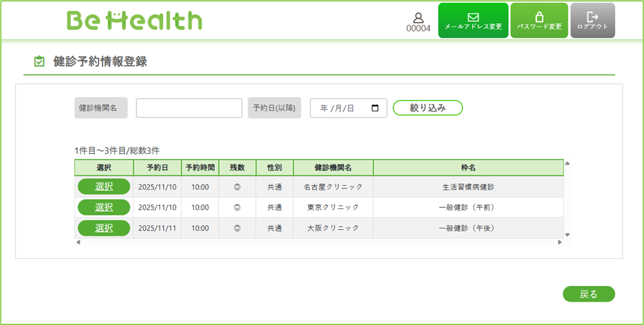Click the table scroll right arrow

[560, 242]
